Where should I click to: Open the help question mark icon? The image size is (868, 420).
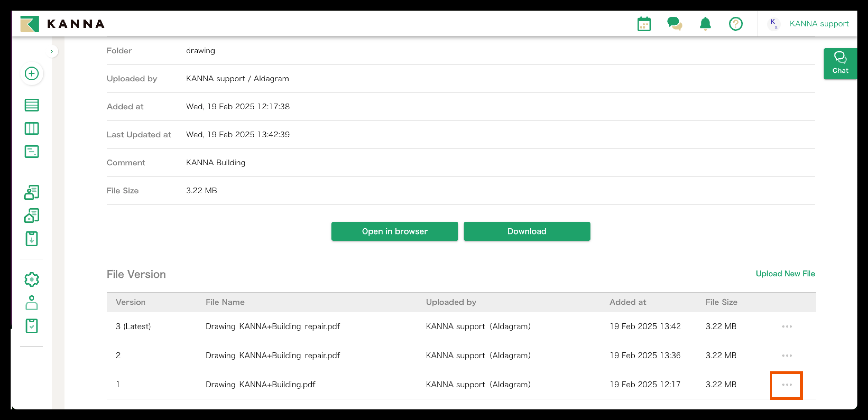(736, 24)
